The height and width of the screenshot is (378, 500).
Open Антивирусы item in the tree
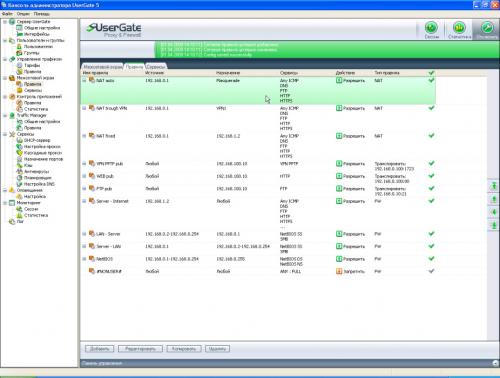pos(36,171)
